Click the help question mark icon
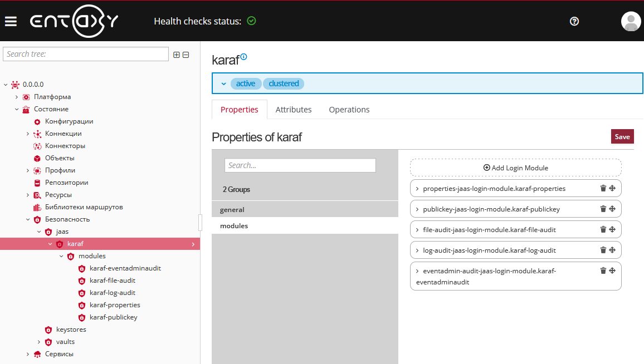 point(574,21)
